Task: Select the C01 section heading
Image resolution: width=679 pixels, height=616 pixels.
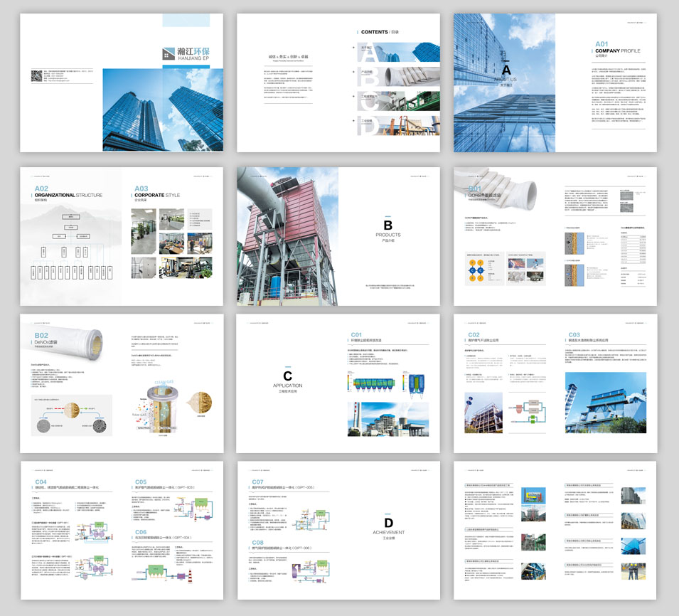Action: click(x=357, y=334)
